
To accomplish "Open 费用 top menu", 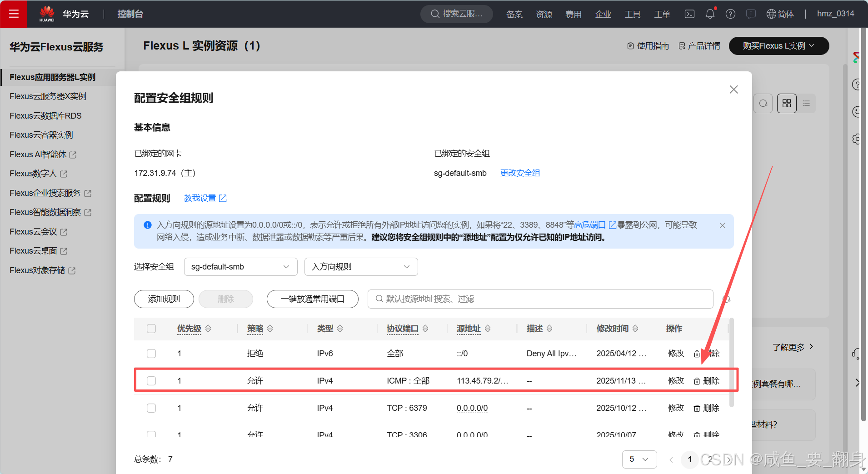I will point(574,14).
